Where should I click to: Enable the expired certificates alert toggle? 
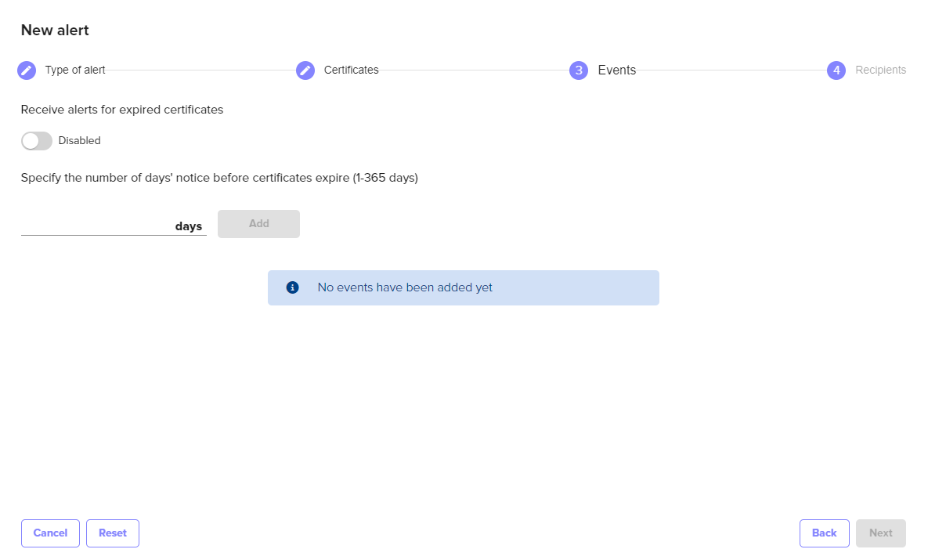point(37,141)
